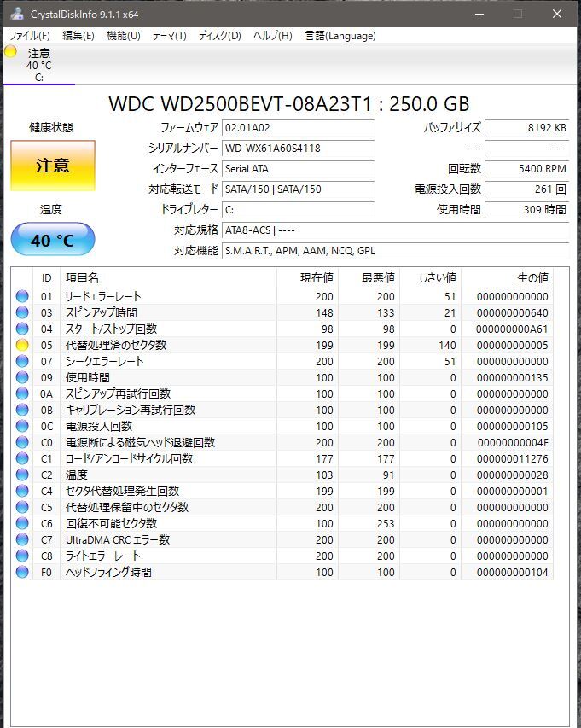Open the ディスク(D) menu
Viewport: 581px width, 728px height.
click(x=219, y=36)
